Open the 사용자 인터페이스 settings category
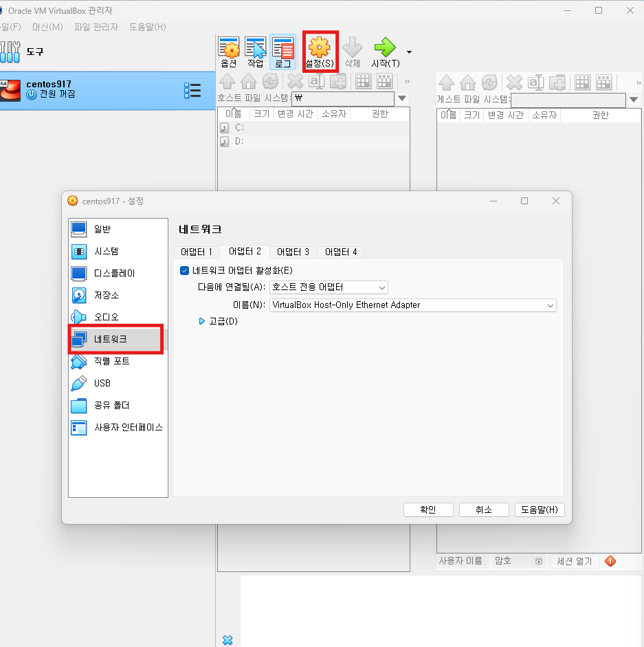The image size is (644, 647). coord(118,427)
